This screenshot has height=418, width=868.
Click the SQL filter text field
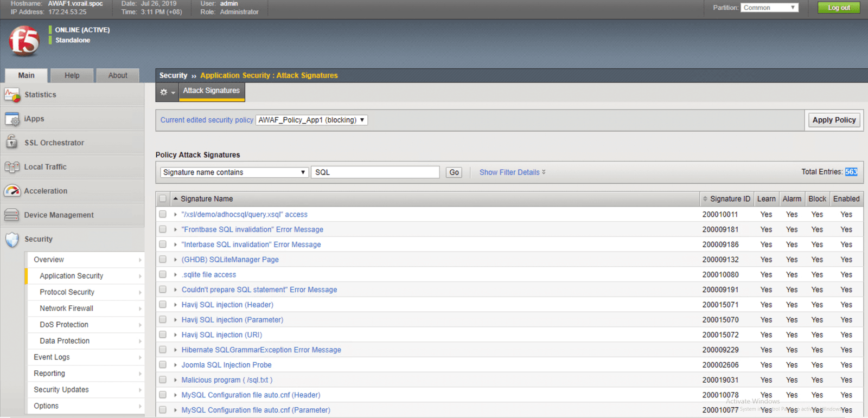click(x=375, y=172)
